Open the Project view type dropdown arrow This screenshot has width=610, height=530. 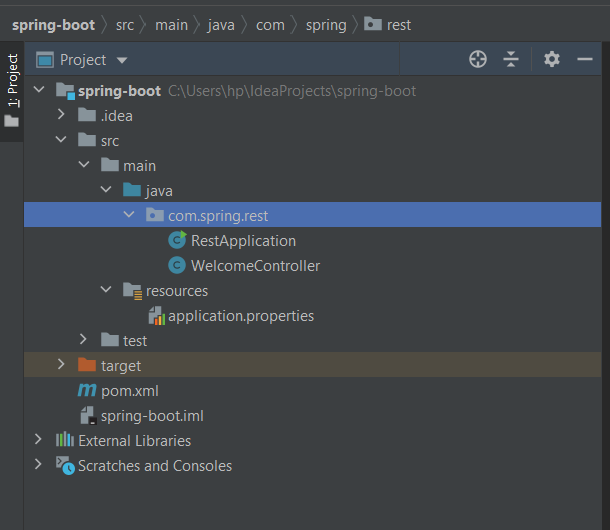(x=122, y=60)
